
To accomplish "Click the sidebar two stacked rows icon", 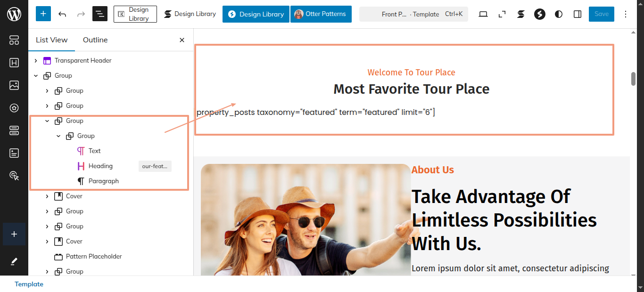I will [14, 130].
